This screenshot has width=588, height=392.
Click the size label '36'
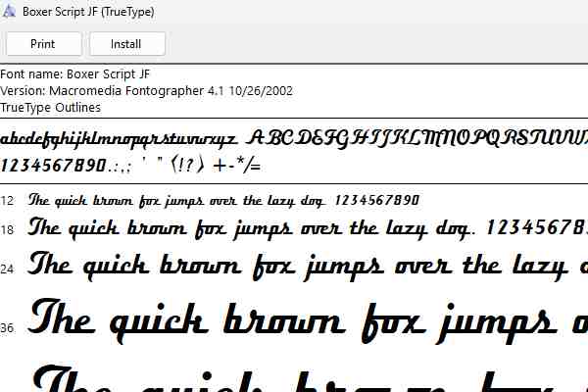click(7, 328)
